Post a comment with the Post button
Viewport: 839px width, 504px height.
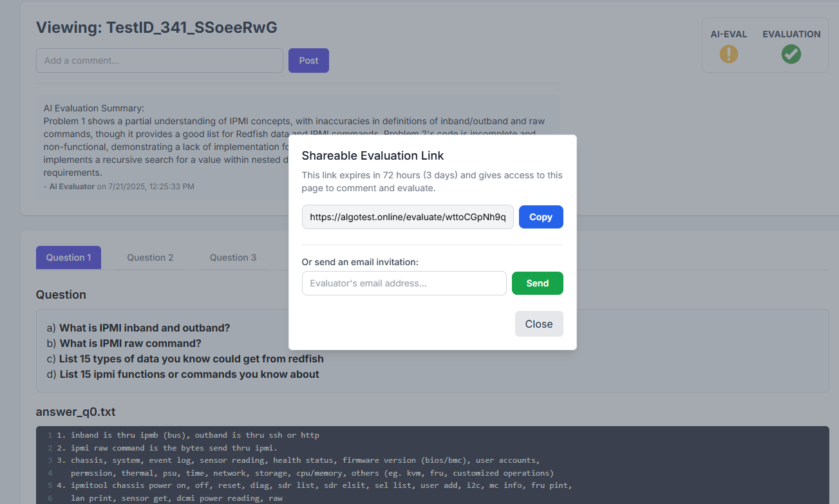pyautogui.click(x=308, y=60)
